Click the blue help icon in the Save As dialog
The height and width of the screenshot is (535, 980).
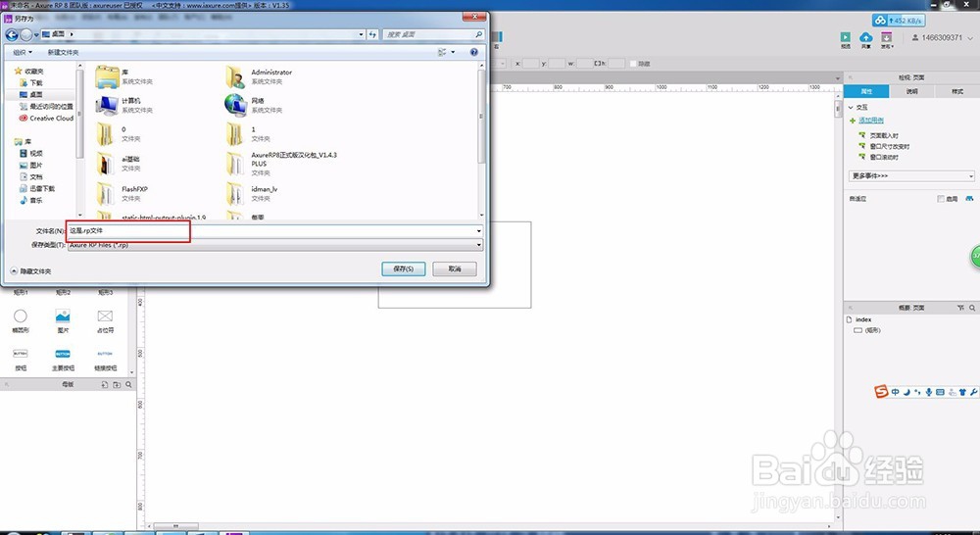473,53
